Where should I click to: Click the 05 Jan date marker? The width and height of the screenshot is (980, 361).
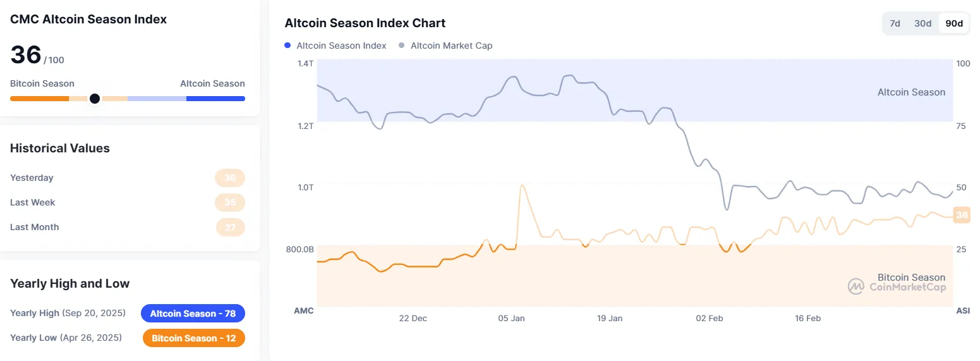coord(511,318)
